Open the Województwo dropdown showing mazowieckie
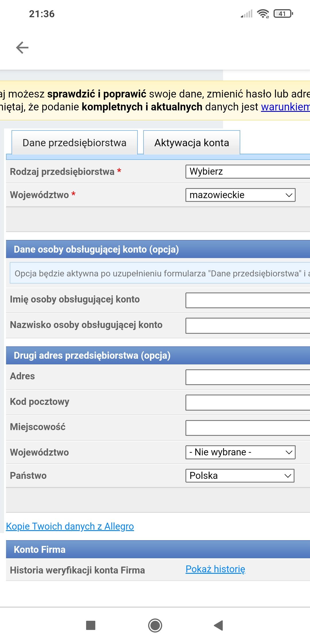This screenshot has width=310, height=644. pyautogui.click(x=241, y=195)
